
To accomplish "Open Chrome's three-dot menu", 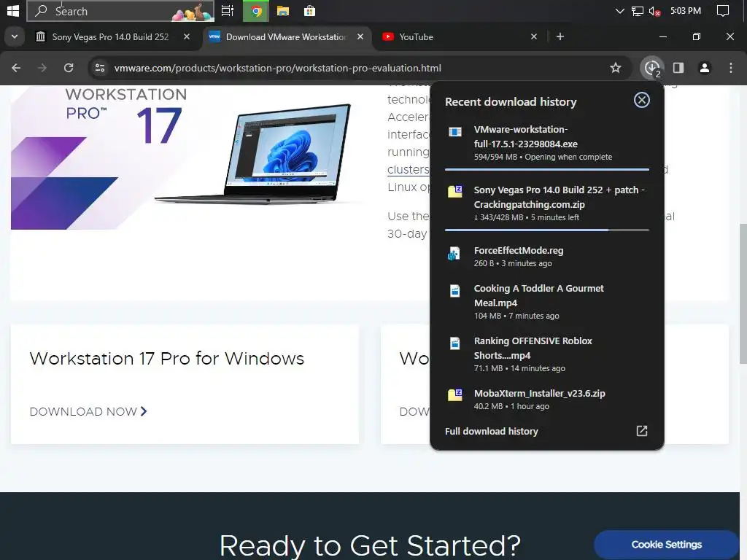I will tap(731, 68).
